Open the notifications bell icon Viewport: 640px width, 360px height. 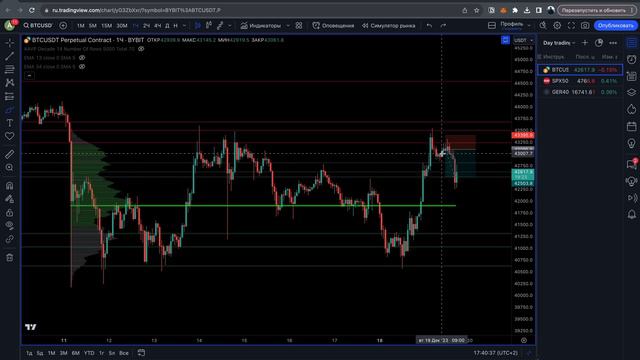[631, 214]
